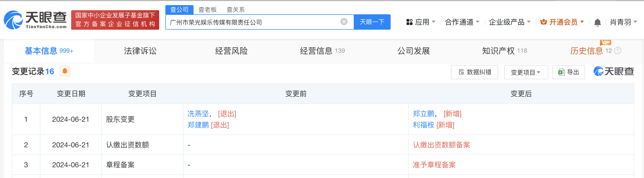The image size is (644, 178).
Task: Open the 法律诉讼 tab
Action: pyautogui.click(x=140, y=51)
